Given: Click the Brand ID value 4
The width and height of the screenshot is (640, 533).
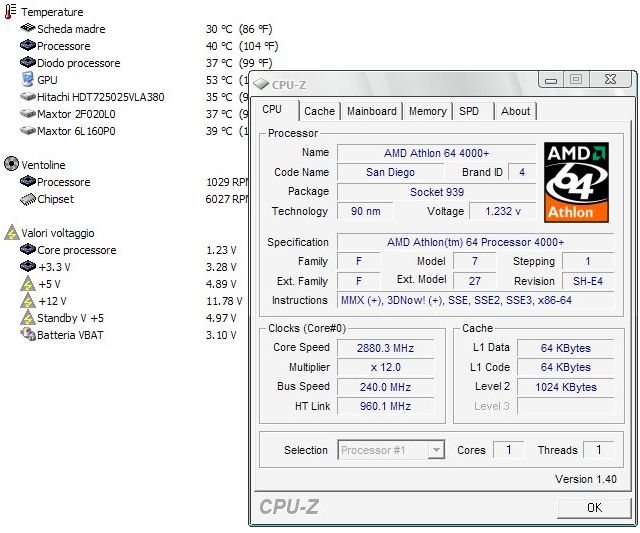Looking at the screenshot, I should click(522, 172).
